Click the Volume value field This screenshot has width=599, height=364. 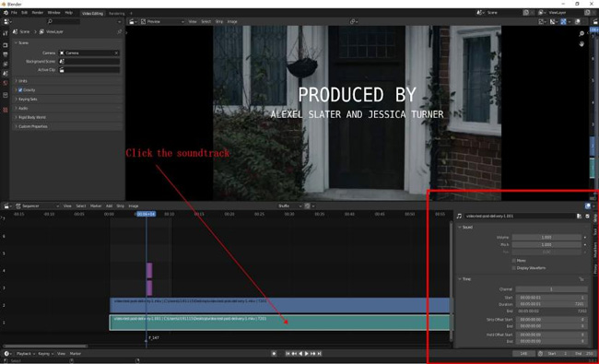coord(546,237)
